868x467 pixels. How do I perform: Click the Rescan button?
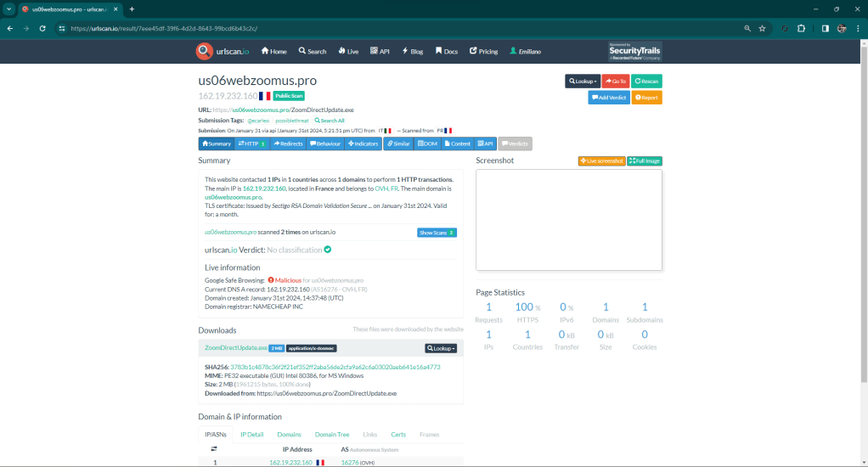(646, 82)
